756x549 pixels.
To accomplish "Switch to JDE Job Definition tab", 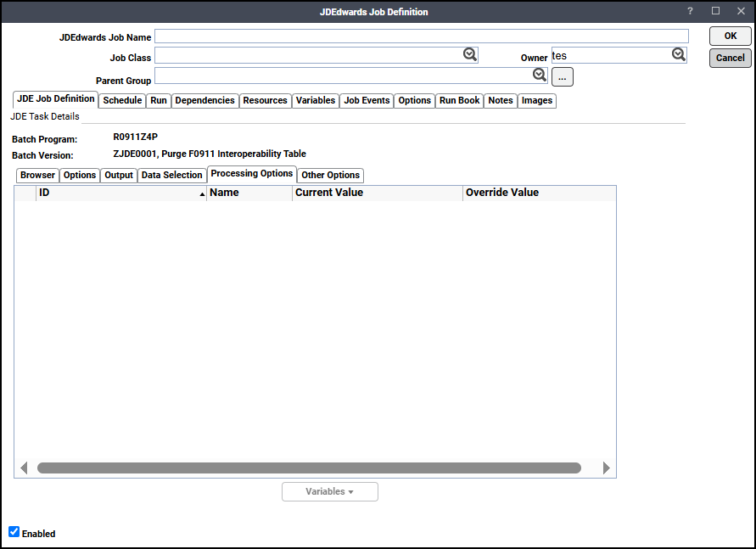I will pos(56,98).
